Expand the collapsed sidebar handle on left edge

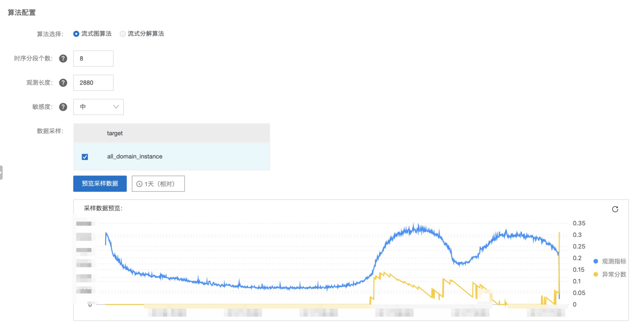pyautogui.click(x=1, y=172)
